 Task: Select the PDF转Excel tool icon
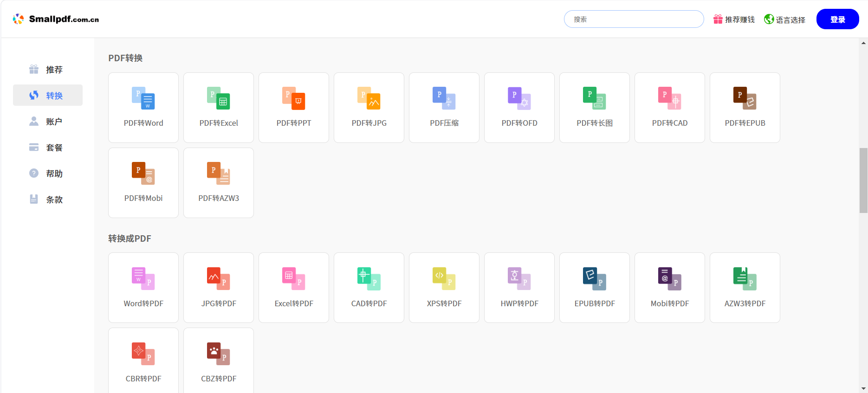218,98
